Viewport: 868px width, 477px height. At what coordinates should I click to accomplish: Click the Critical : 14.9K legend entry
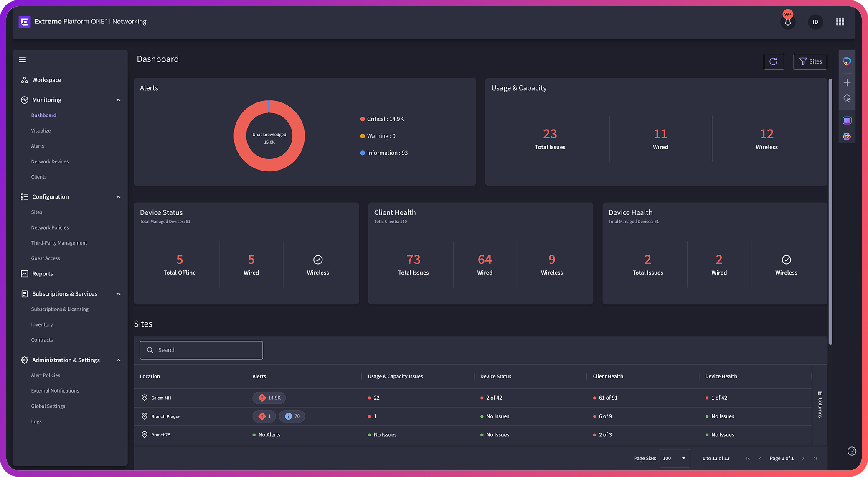pos(382,120)
